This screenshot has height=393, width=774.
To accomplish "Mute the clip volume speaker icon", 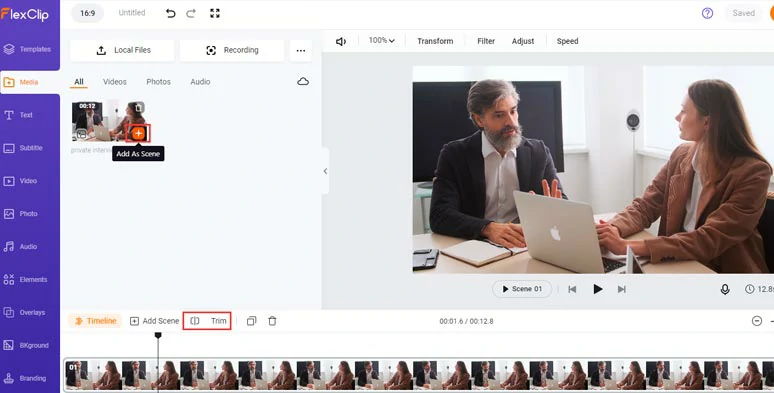I will [341, 41].
